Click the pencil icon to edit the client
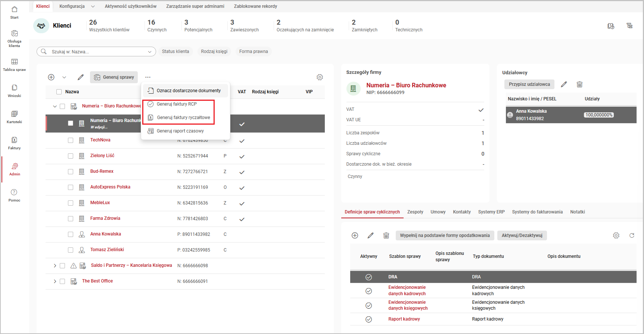This screenshot has width=644, height=334. tap(81, 77)
